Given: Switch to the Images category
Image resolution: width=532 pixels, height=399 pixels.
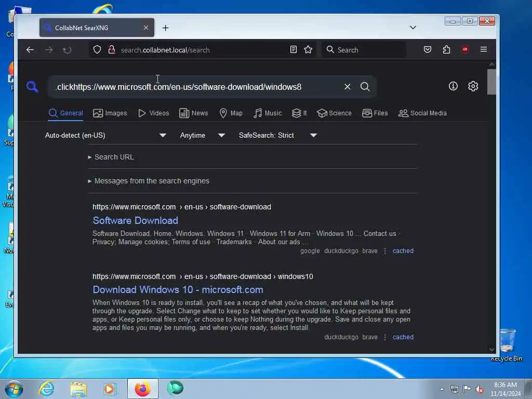Looking at the screenshot, I should coord(110,113).
